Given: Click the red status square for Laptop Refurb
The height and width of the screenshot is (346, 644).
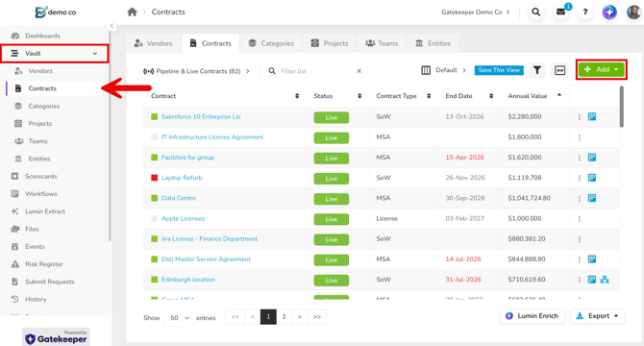Looking at the screenshot, I should [155, 178].
